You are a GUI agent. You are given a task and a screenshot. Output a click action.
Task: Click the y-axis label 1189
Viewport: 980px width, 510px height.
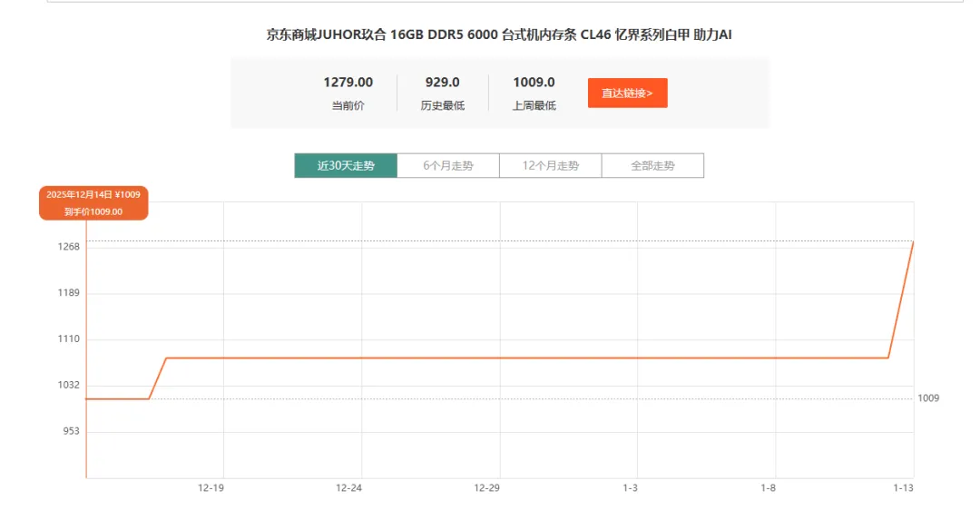[69, 293]
